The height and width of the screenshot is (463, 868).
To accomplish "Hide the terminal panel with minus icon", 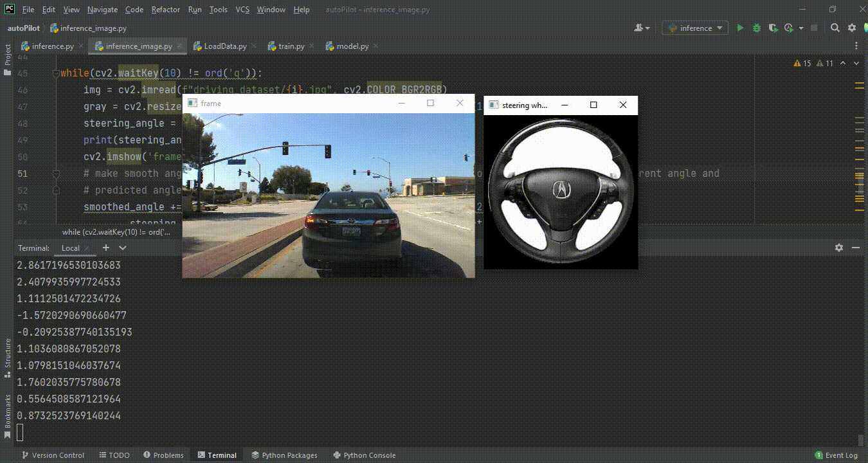I will pos(856,248).
